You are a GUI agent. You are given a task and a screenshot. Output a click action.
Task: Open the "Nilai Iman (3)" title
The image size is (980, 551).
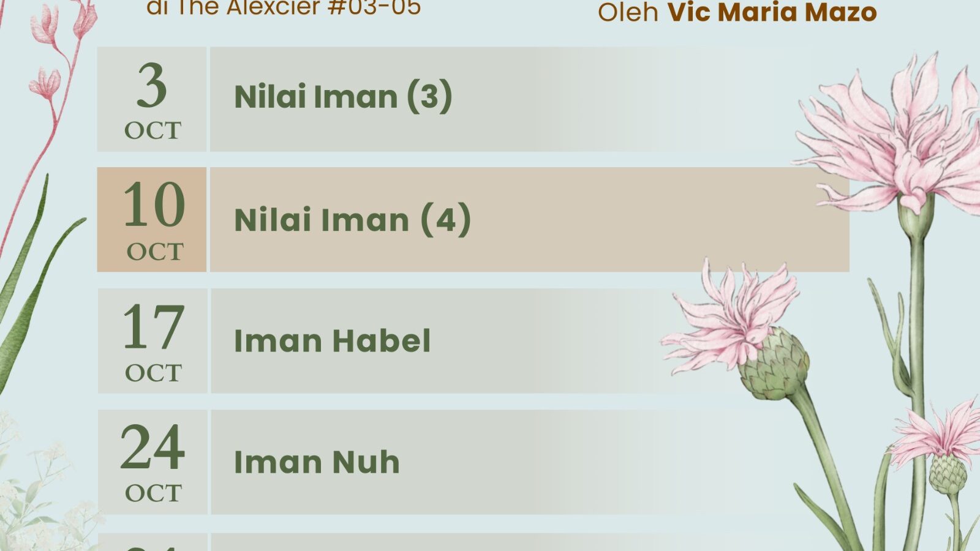(343, 97)
